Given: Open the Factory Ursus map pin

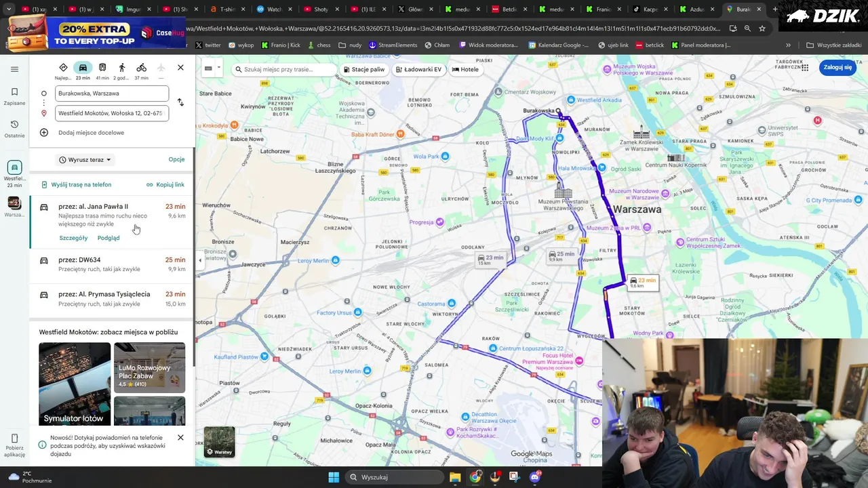Looking at the screenshot, I should click(x=357, y=312).
